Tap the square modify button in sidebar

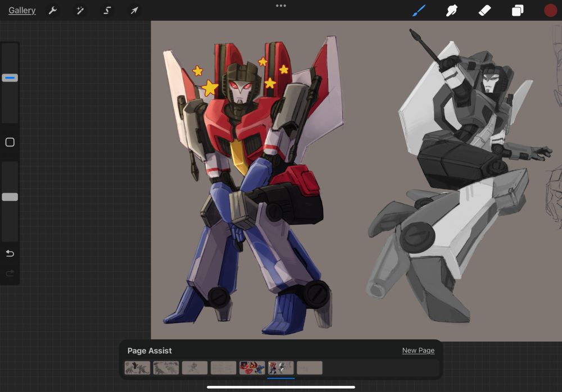(x=10, y=143)
